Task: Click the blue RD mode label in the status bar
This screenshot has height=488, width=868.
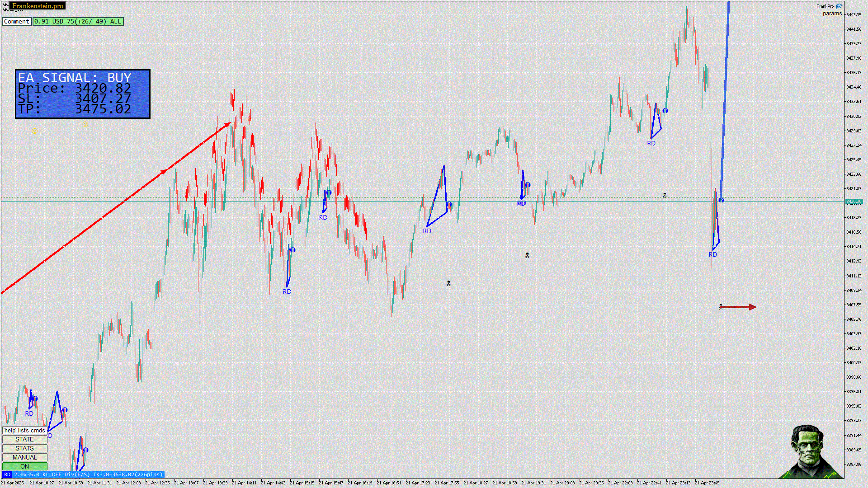Action: click(7, 474)
